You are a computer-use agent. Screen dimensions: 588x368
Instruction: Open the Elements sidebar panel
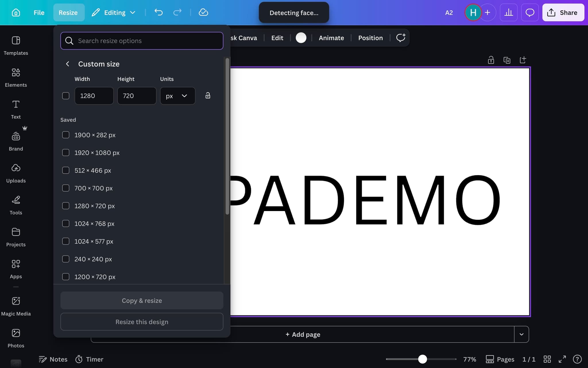(16, 77)
